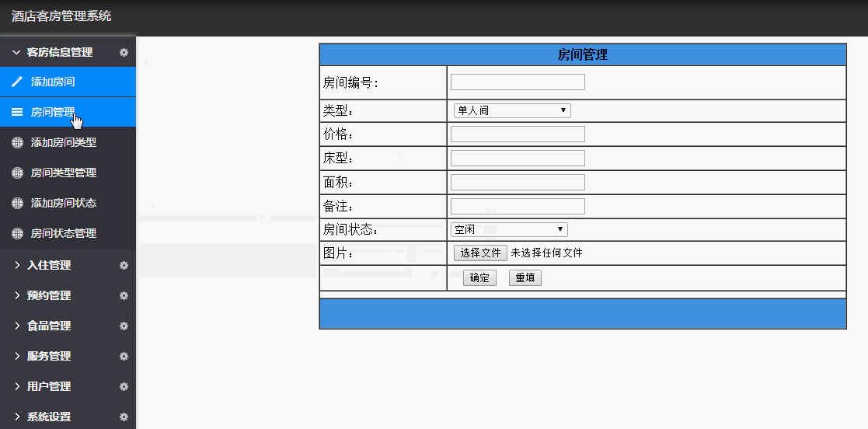The image size is (868, 429).
Task: Click the list icon beside 房间管理
Action: click(17, 112)
